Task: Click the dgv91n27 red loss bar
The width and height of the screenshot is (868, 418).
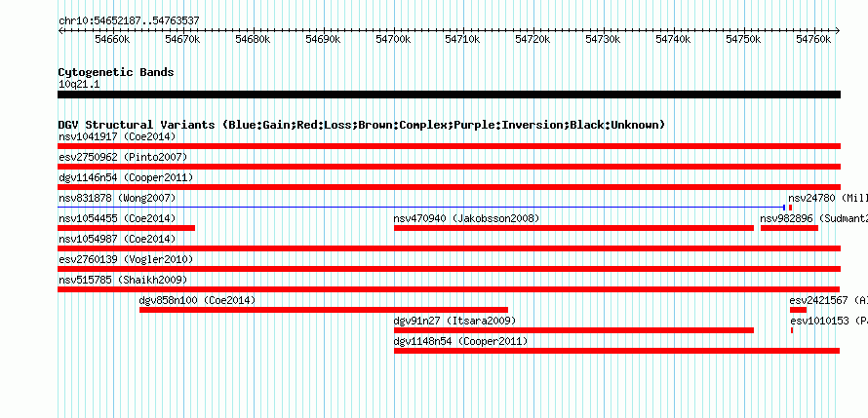Action: coord(573,330)
